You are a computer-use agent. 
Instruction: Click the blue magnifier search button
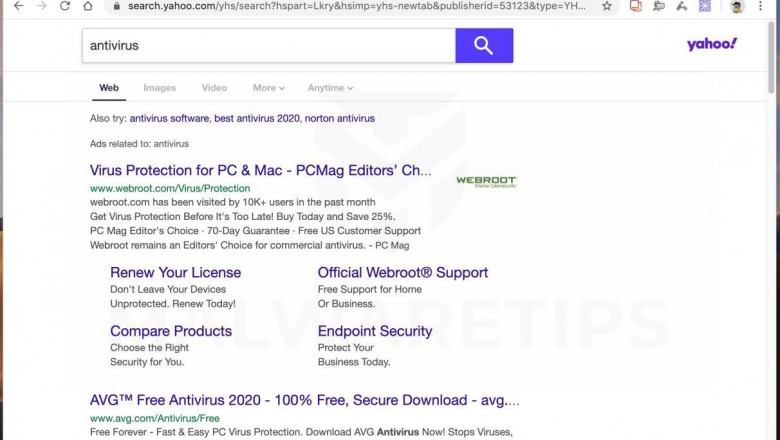(484, 45)
